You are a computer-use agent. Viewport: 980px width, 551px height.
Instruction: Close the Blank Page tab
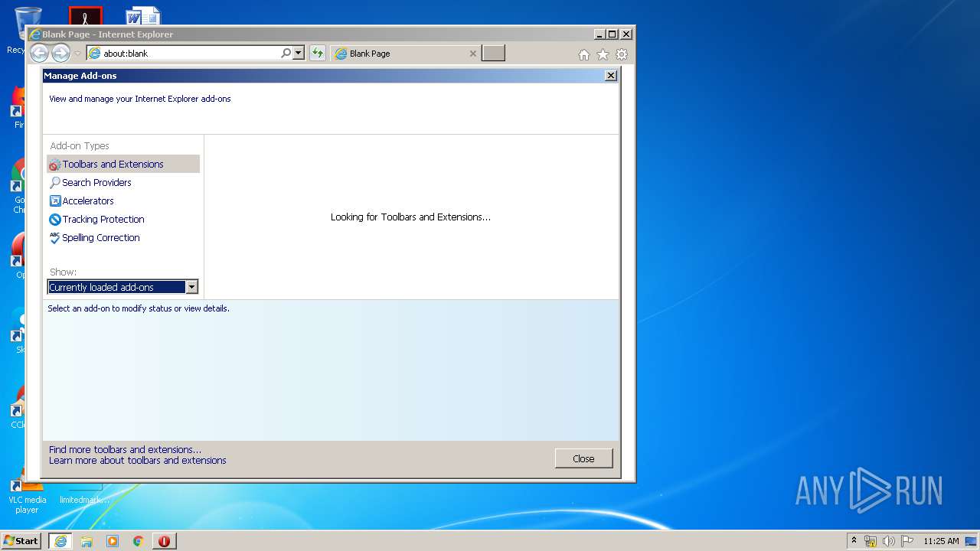(472, 54)
